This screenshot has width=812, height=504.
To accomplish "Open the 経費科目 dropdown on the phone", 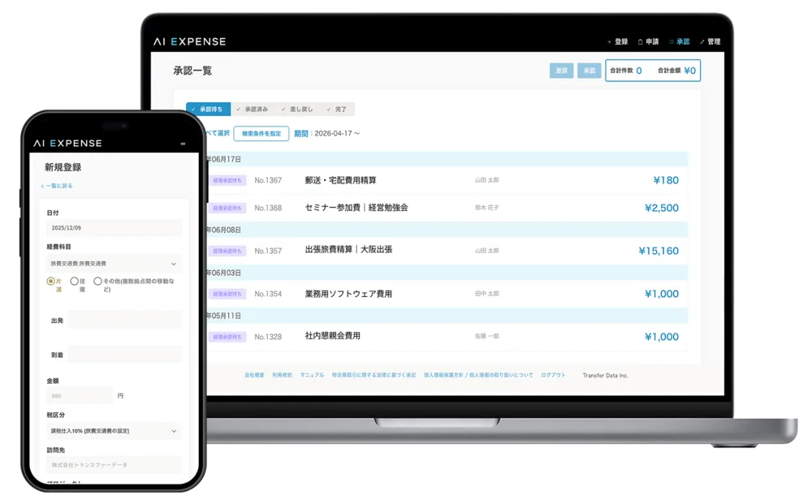I will pyautogui.click(x=114, y=264).
